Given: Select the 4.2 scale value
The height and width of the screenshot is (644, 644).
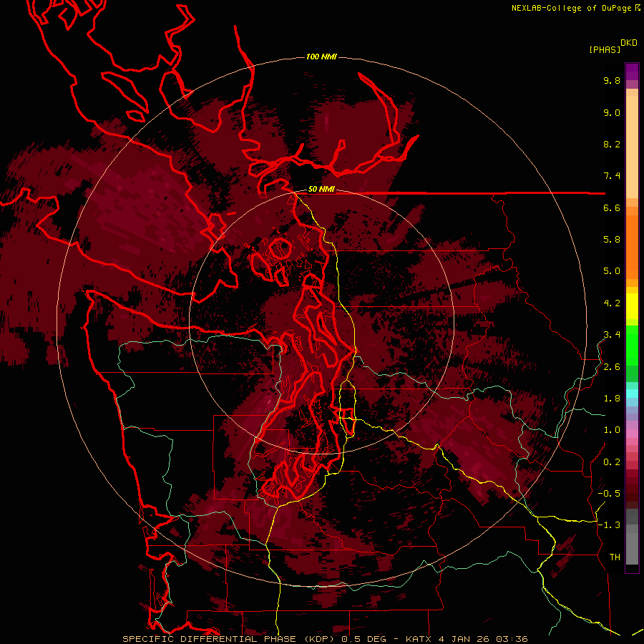Looking at the screenshot, I should (612, 303).
